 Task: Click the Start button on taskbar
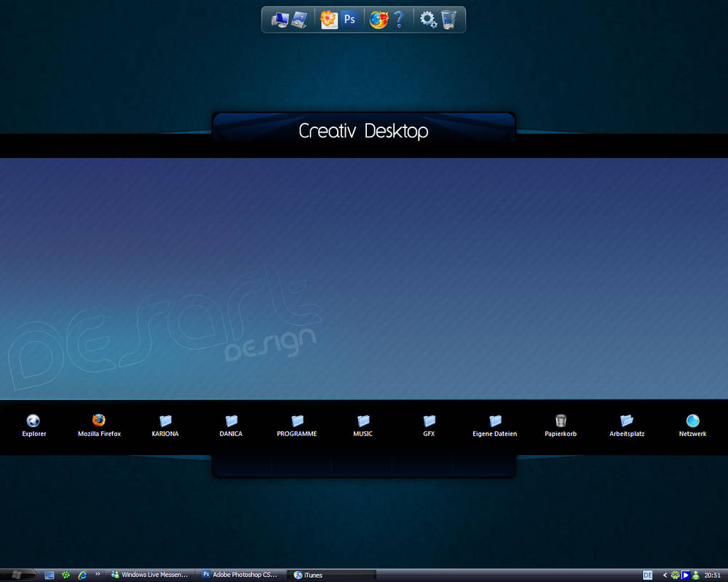coord(17,575)
